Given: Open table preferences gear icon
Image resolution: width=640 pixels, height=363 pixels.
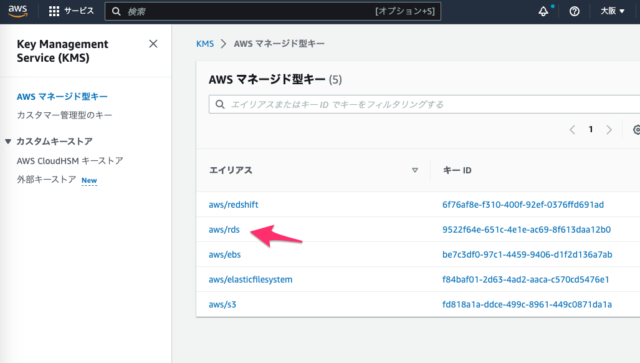Looking at the screenshot, I should pos(636,129).
